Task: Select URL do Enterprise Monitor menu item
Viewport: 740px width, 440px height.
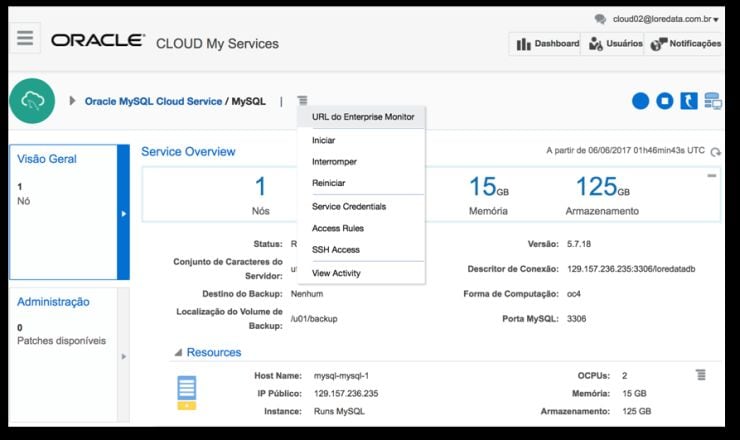Action: [x=362, y=117]
